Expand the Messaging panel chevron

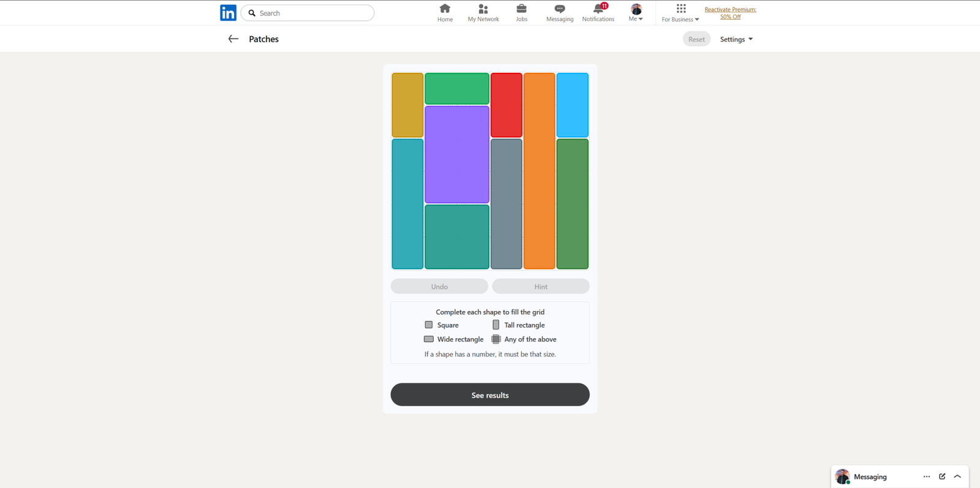pyautogui.click(x=957, y=476)
